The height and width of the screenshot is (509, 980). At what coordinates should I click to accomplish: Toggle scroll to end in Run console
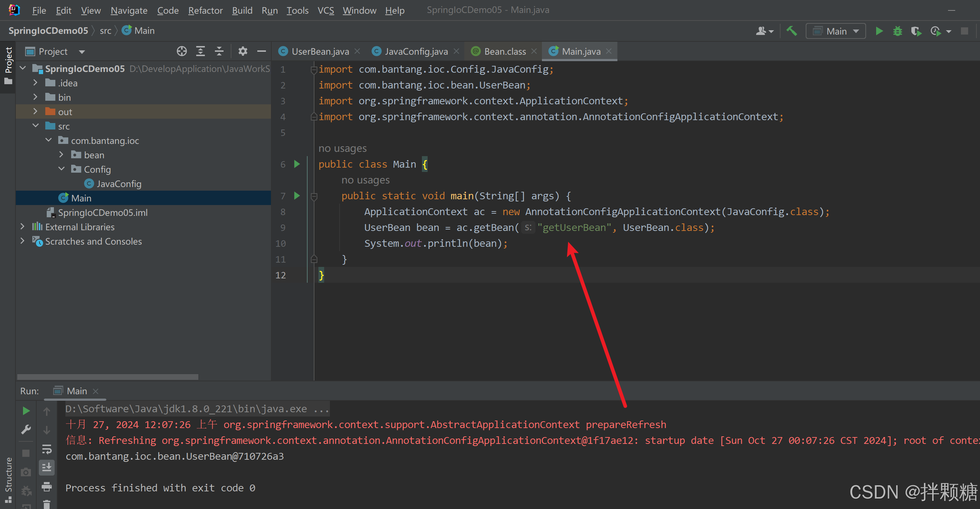47,468
